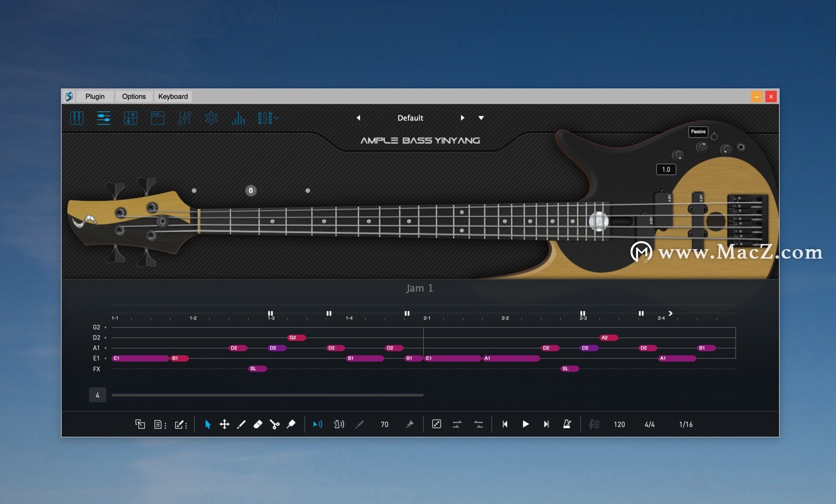Open the riff list menu icon
836x504 pixels.
tap(160, 424)
